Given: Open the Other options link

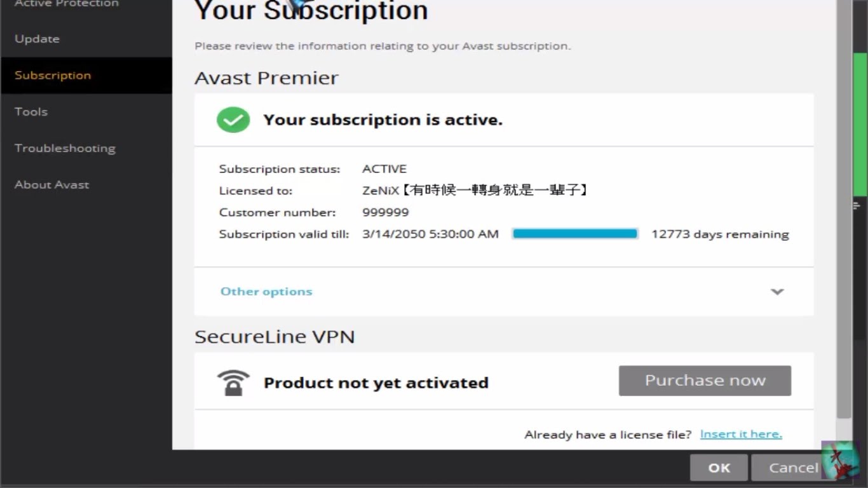Looking at the screenshot, I should coord(266,292).
